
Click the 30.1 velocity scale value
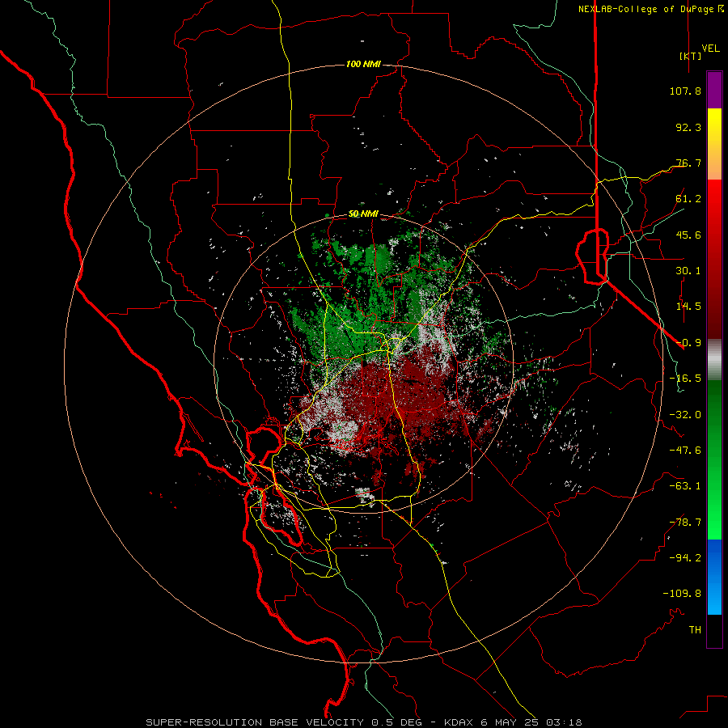coord(688,271)
